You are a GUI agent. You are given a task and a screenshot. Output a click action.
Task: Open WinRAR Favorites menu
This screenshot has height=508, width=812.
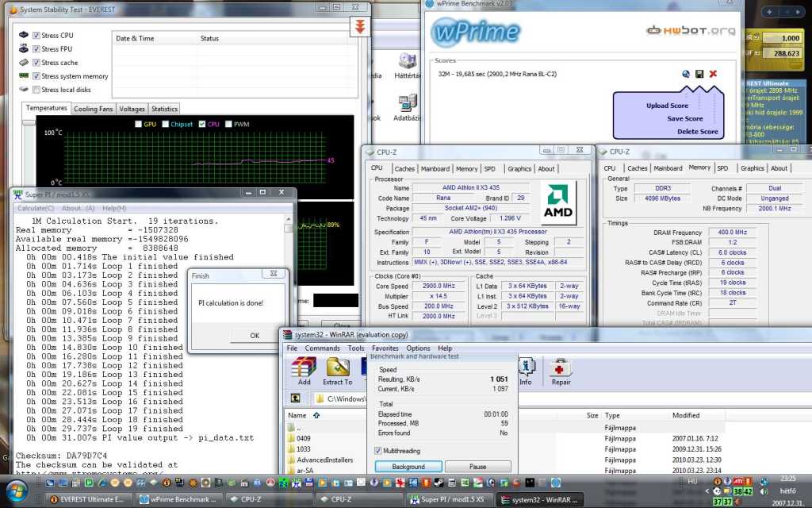click(385, 348)
